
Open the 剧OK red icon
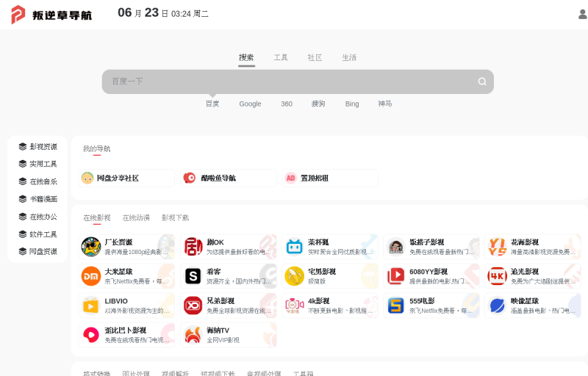click(x=193, y=247)
